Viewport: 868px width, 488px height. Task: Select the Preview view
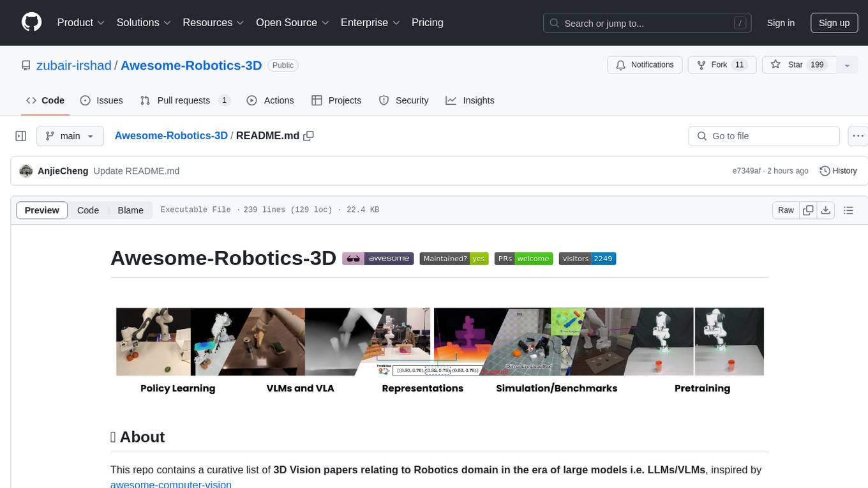click(42, 210)
